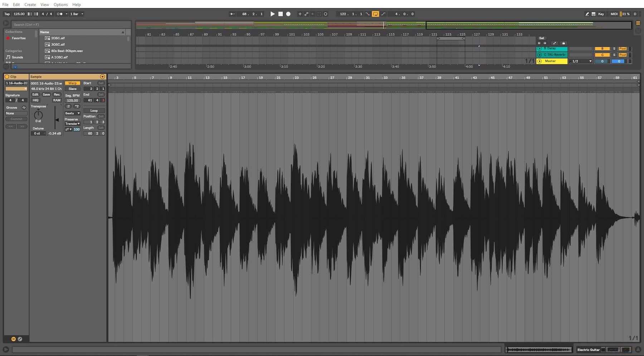The width and height of the screenshot is (644, 356).
Task: Toggle the Key map mode switch
Action: [x=601, y=14]
